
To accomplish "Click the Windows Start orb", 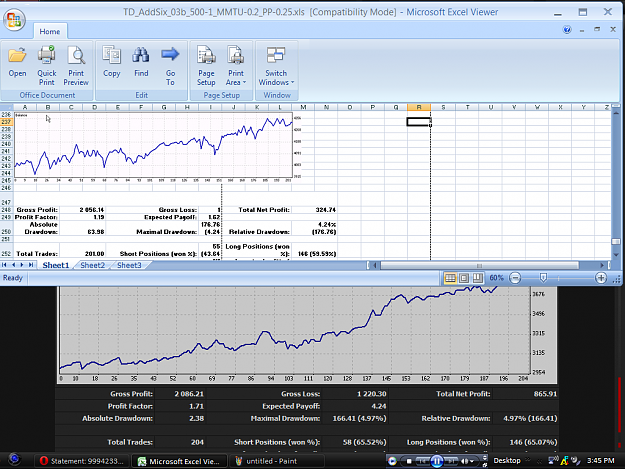I will (14, 459).
